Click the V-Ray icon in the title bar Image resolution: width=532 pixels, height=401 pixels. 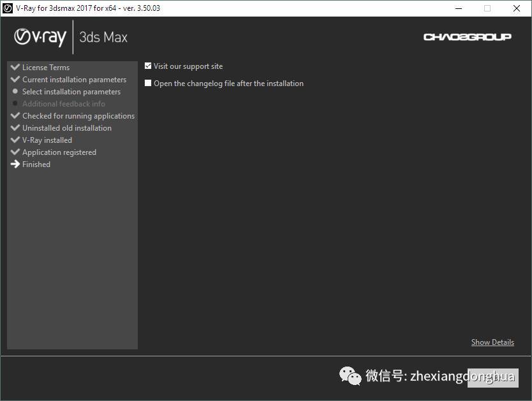pos(8,8)
